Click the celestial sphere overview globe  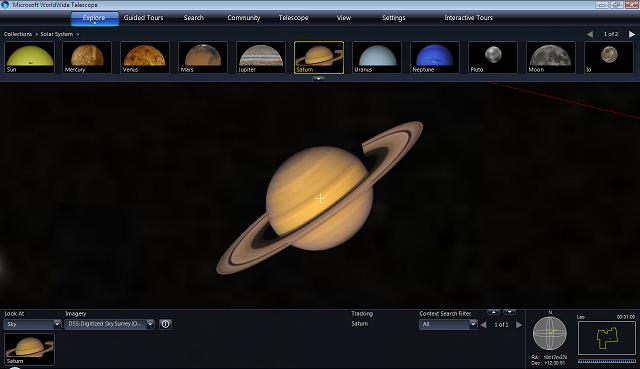point(550,333)
